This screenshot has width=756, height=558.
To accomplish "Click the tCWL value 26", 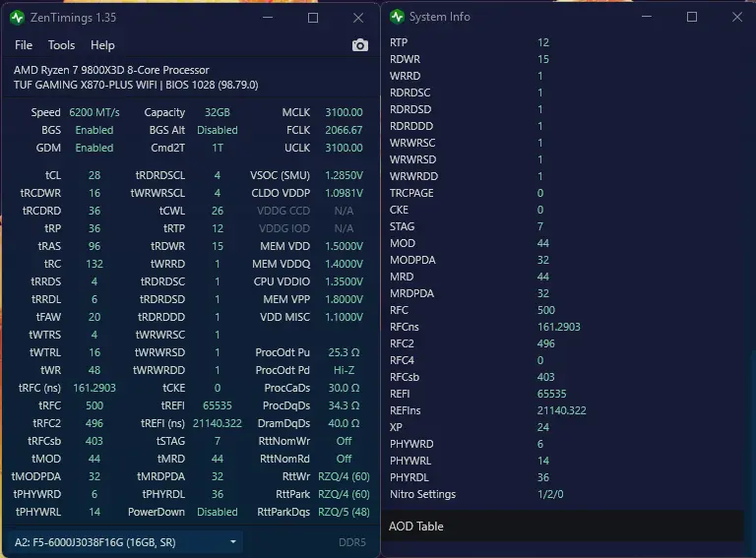I will click(x=218, y=211).
